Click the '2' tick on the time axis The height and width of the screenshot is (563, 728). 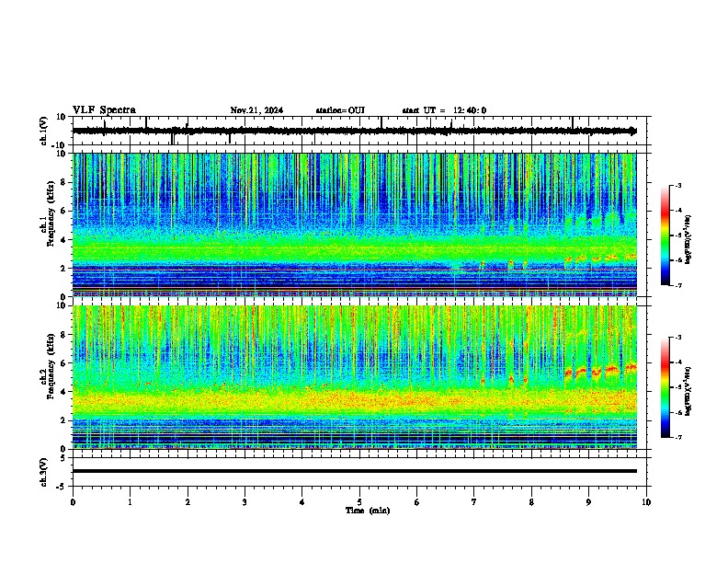188,502
